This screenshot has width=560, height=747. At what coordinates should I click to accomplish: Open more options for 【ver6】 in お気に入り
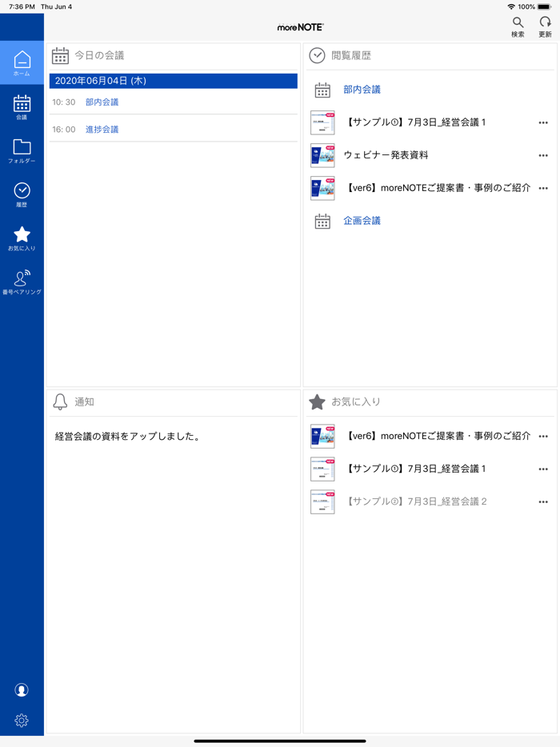[x=543, y=436]
